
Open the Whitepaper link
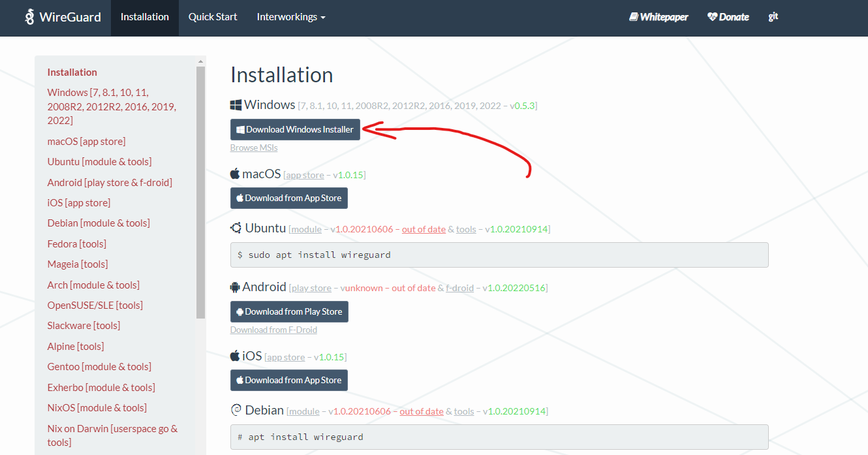point(659,17)
